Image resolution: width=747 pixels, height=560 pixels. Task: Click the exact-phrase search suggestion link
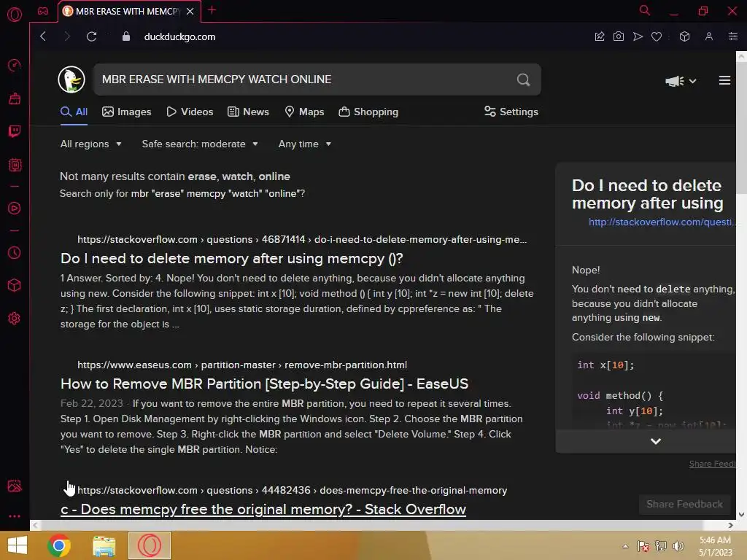(217, 194)
